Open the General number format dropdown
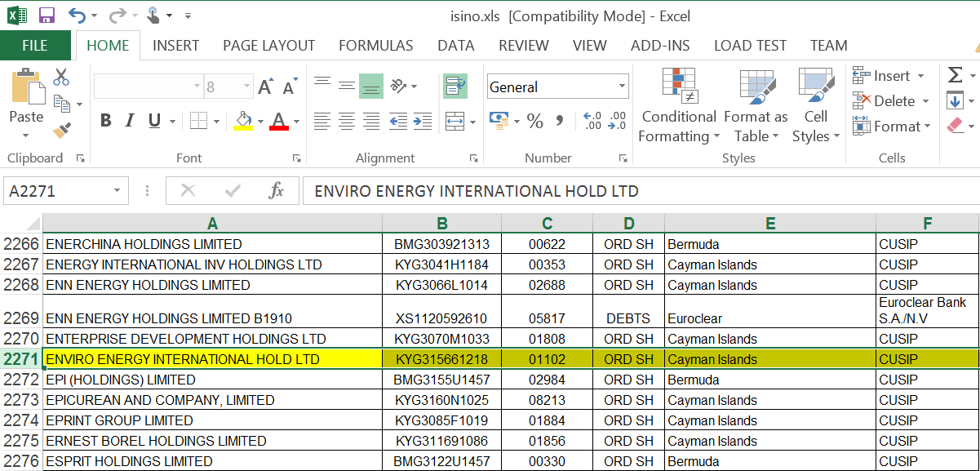The image size is (980, 471). 622,87
